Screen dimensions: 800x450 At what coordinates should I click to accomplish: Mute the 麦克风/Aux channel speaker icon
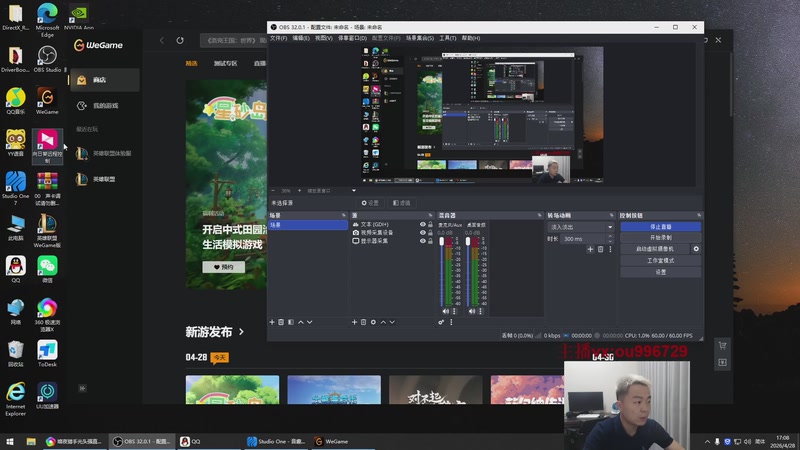445,311
